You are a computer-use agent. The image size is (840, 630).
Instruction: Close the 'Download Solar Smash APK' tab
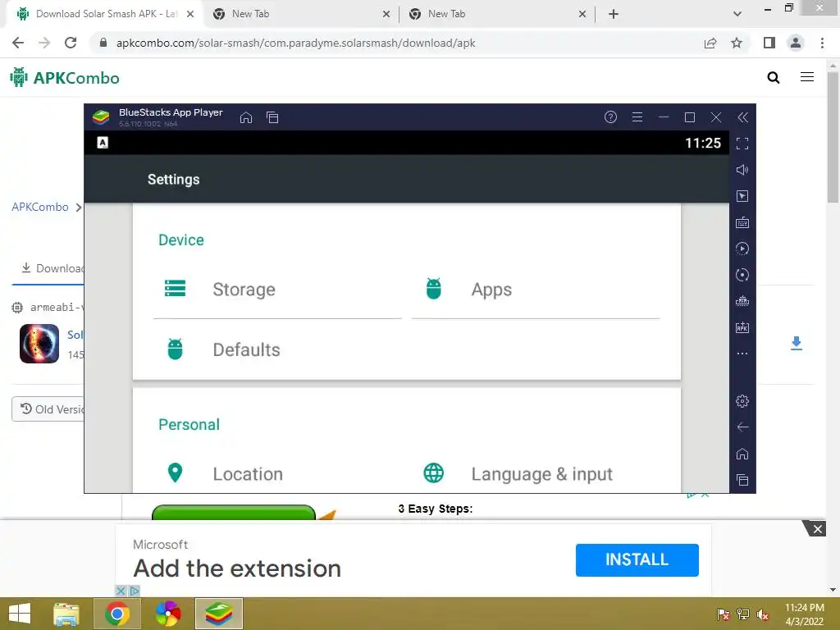pyautogui.click(x=190, y=14)
